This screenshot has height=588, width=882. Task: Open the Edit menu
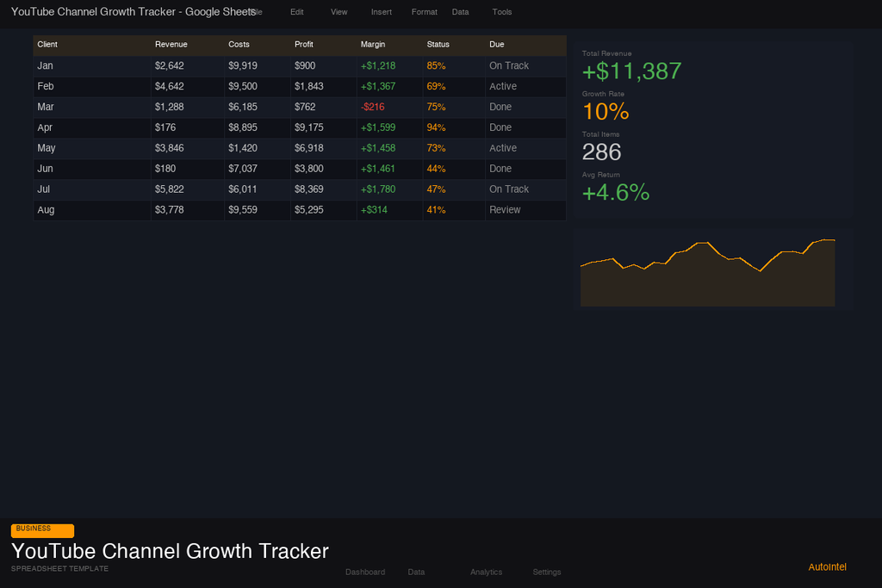tap(296, 12)
